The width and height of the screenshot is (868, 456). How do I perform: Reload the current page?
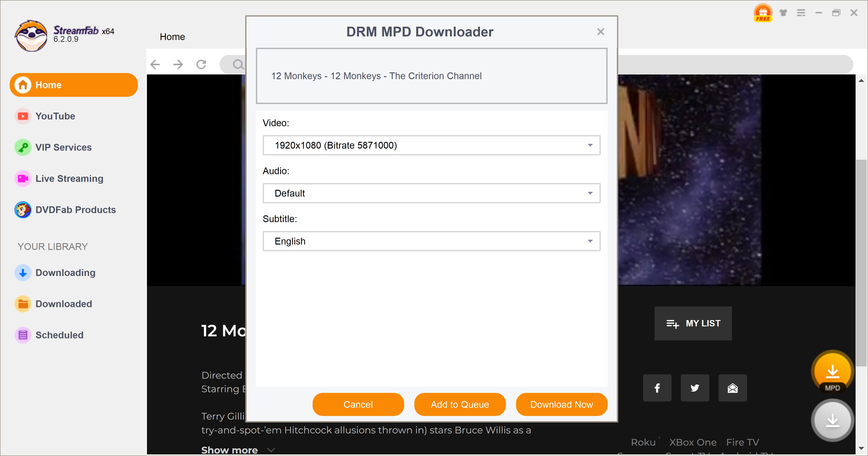[x=201, y=64]
